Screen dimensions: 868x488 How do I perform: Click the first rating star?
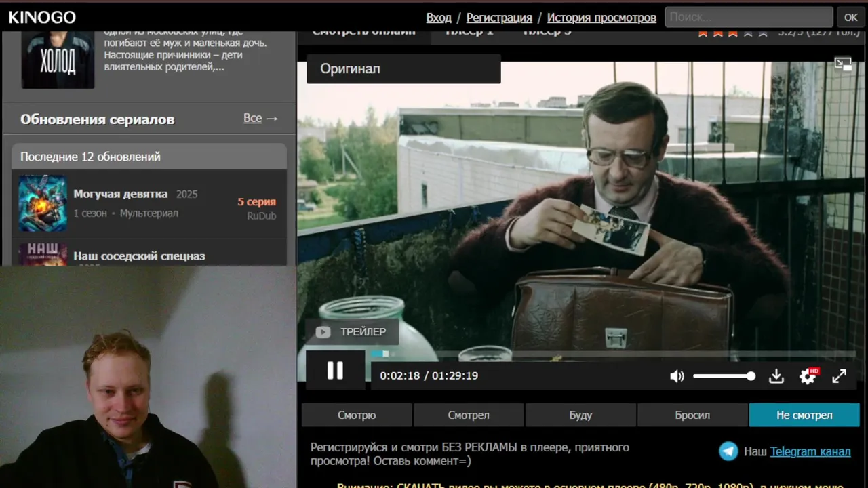pos(703,33)
